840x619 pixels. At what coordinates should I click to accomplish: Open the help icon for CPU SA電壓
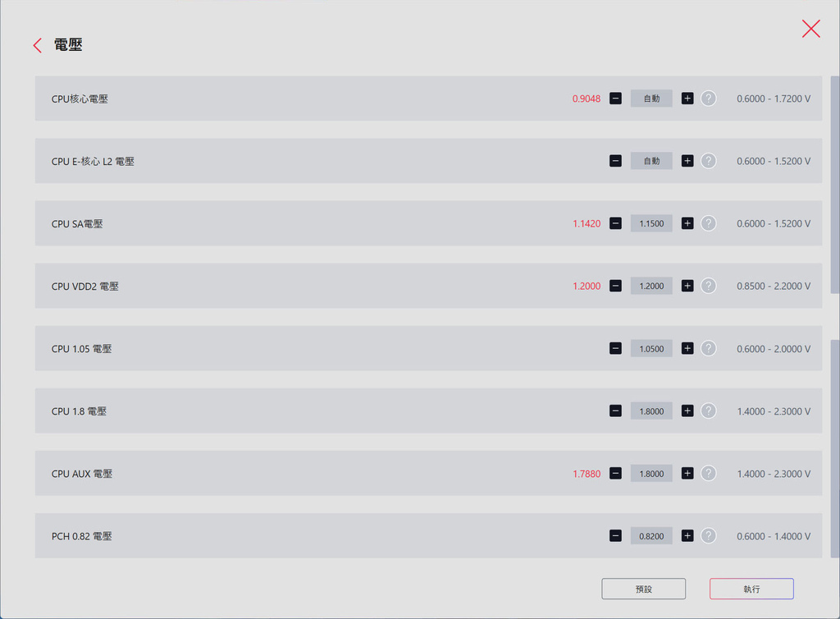pyautogui.click(x=709, y=223)
